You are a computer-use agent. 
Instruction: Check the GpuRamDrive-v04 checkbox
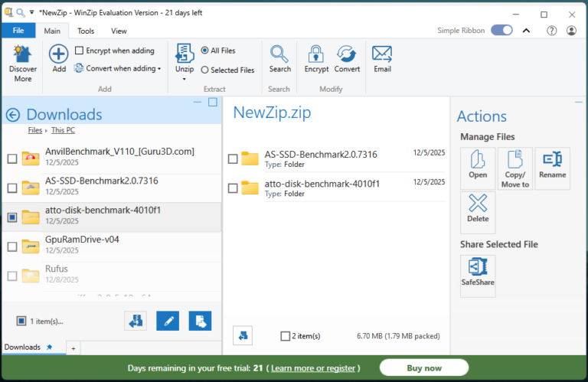click(12, 247)
